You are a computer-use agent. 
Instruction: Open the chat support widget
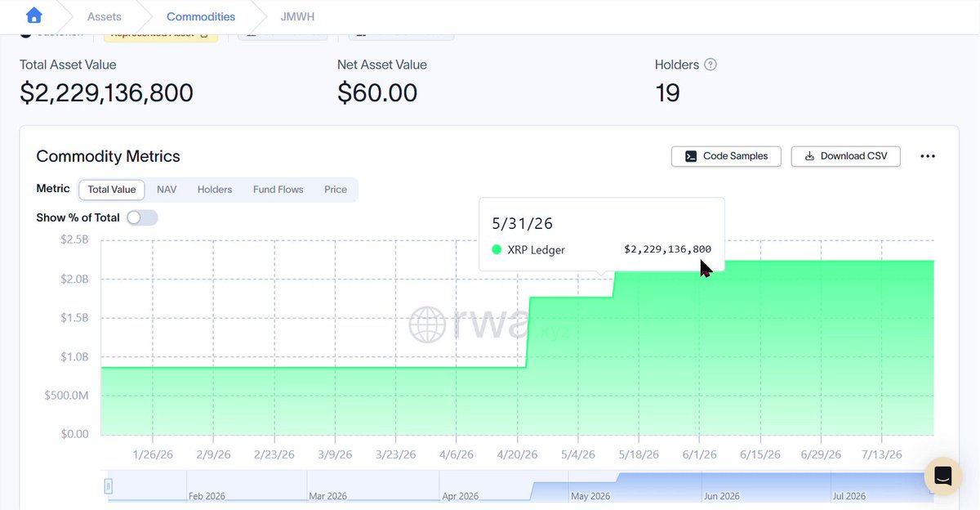tap(943, 476)
